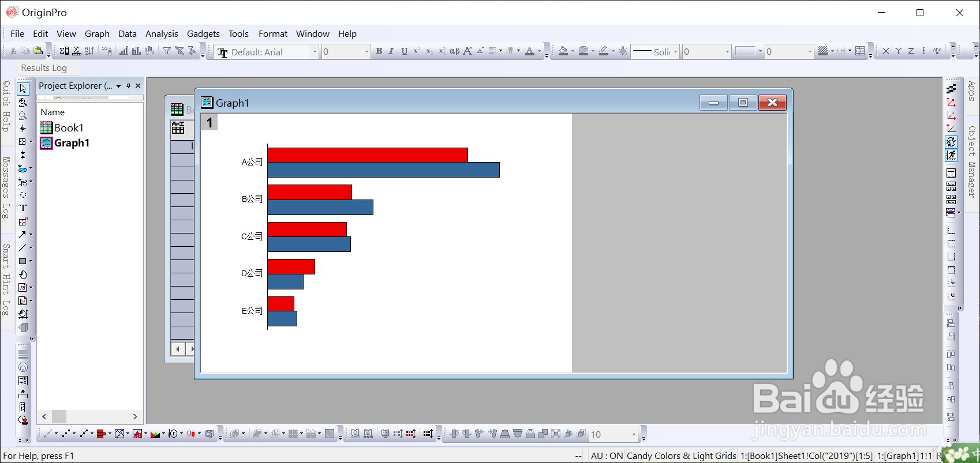The height and width of the screenshot is (463, 980).
Task: Open the font size dropdown
Action: click(366, 52)
